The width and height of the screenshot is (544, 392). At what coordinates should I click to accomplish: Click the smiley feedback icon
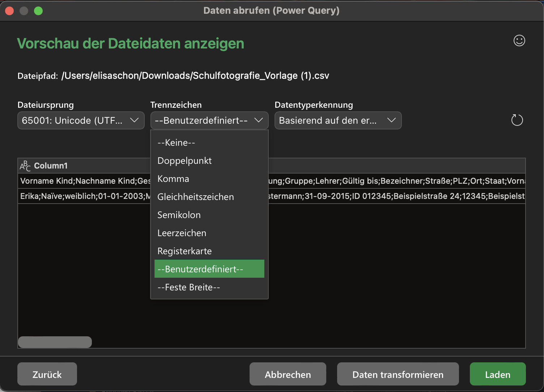pos(519,41)
